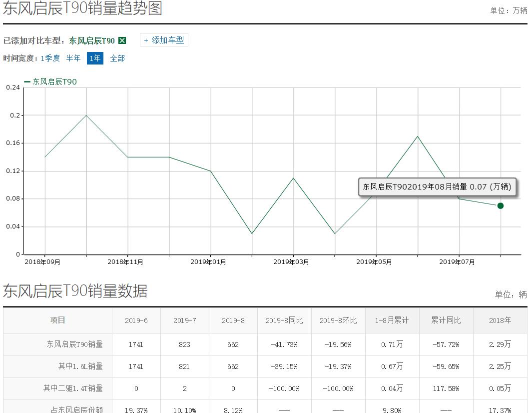The image size is (532, 413).
Task: Click the 东风启辰T90 comparison model link
Action: point(93,40)
